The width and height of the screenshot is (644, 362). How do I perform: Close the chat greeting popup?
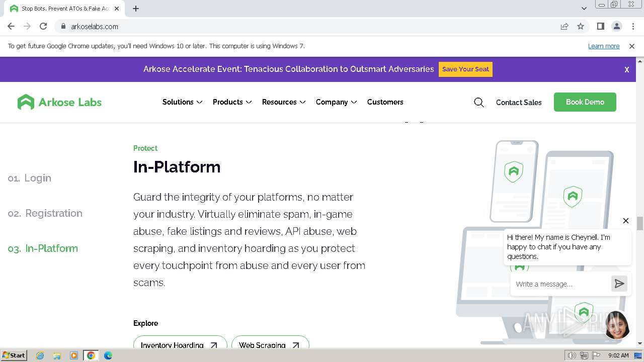(626, 221)
